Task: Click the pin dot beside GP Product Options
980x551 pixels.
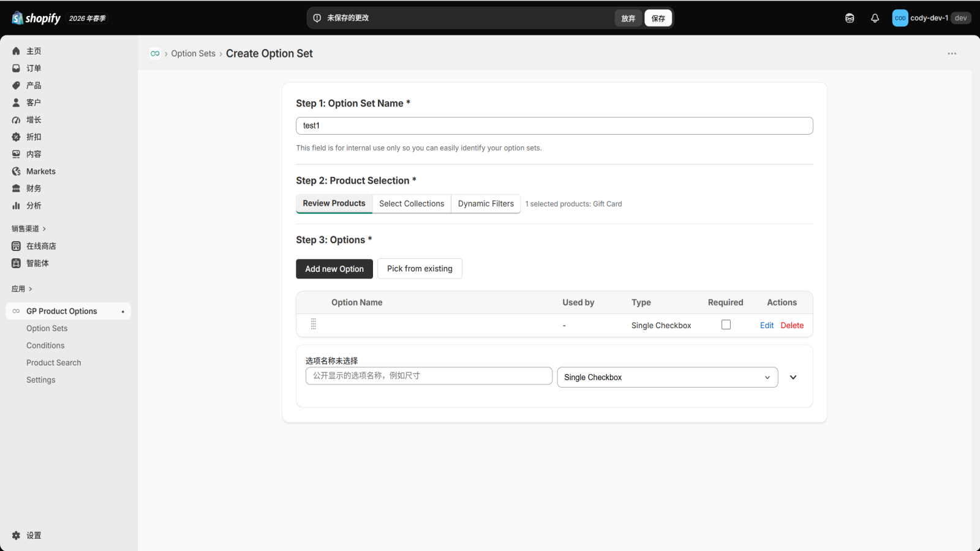Action: 123,312
